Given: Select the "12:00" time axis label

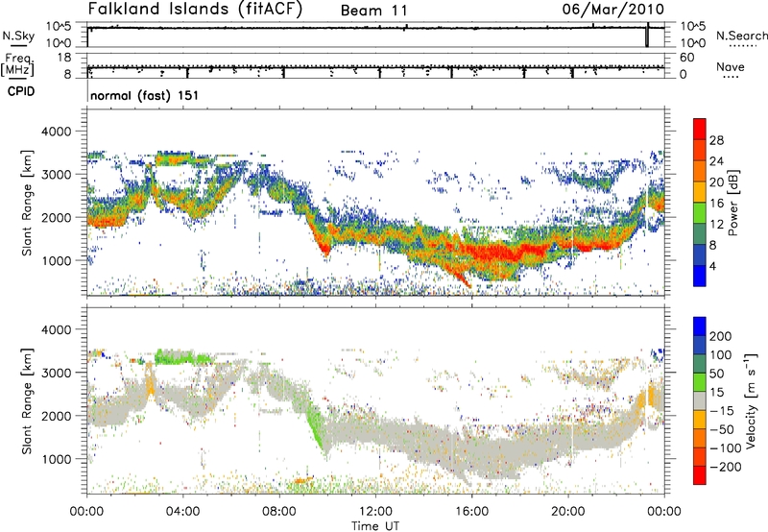Looking at the screenshot, I should [375, 512].
